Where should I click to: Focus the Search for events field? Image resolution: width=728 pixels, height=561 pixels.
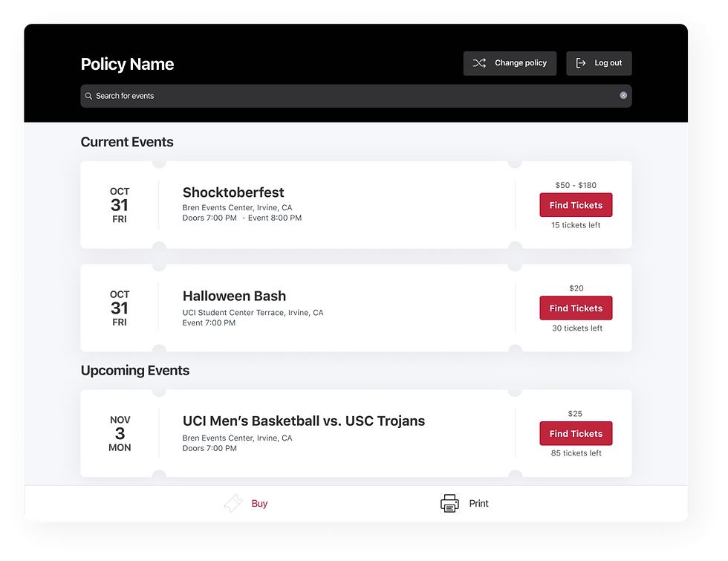(x=356, y=96)
